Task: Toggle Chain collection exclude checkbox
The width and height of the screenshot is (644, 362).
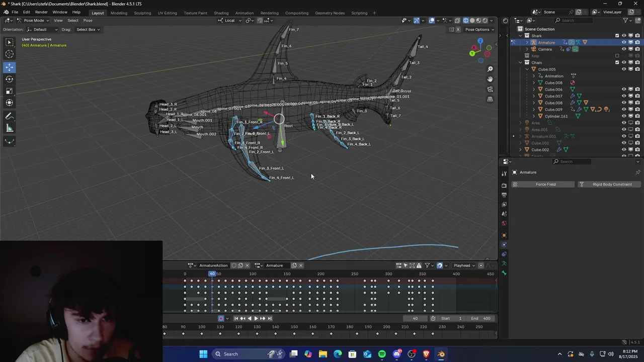Action: pos(617,62)
